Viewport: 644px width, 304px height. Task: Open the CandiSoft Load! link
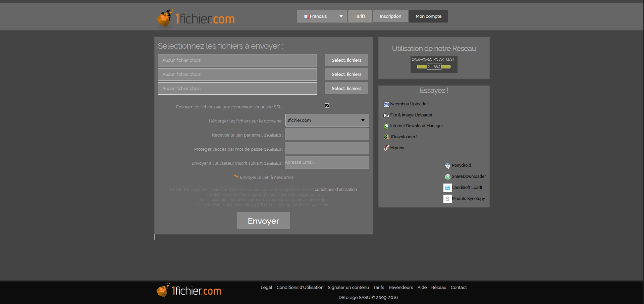pos(467,188)
